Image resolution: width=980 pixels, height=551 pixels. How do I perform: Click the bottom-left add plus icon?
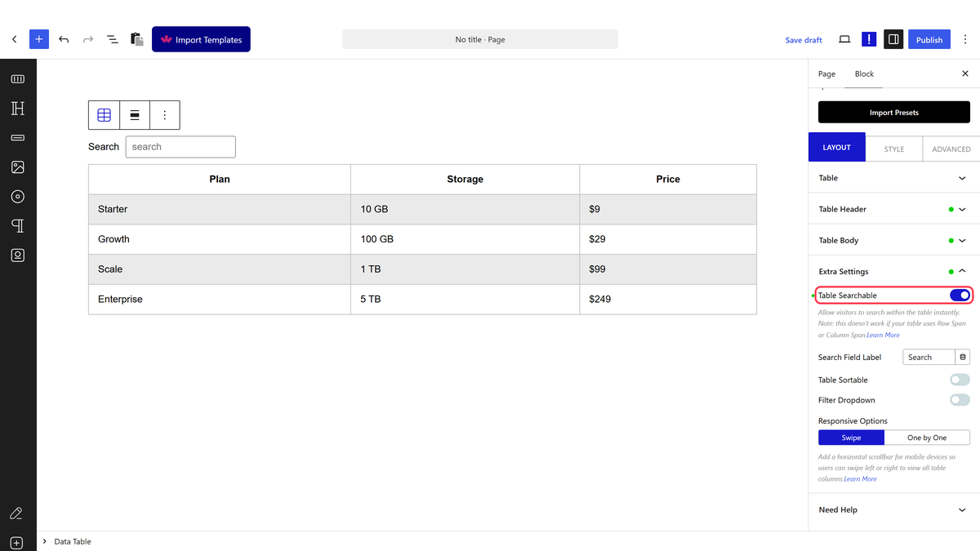tap(16, 543)
